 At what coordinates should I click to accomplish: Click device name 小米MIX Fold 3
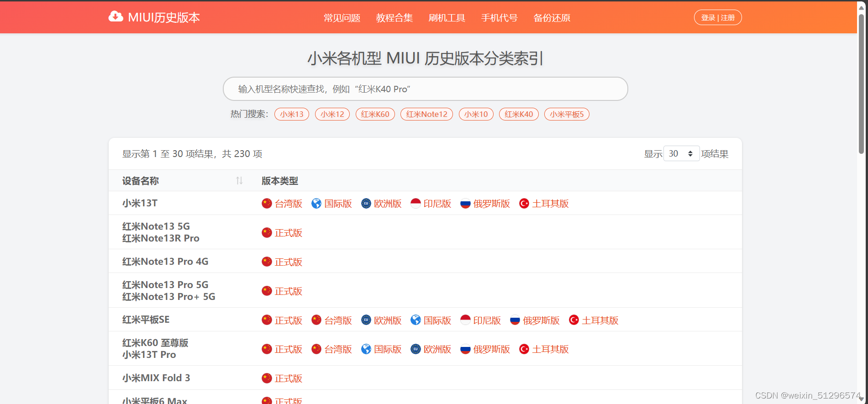(156, 378)
